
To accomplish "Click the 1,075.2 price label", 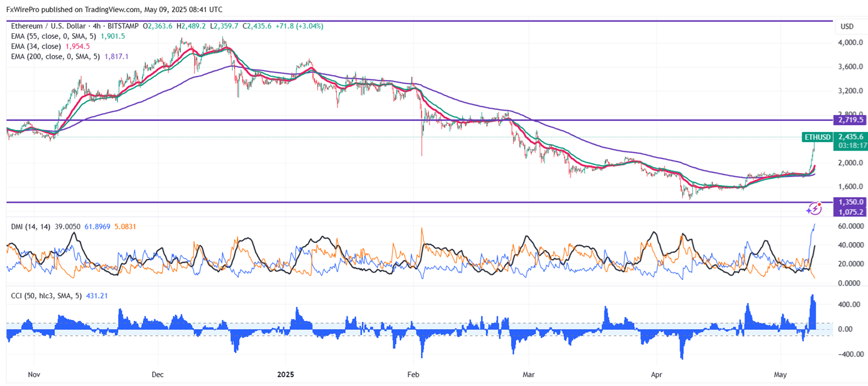I will click(x=850, y=212).
